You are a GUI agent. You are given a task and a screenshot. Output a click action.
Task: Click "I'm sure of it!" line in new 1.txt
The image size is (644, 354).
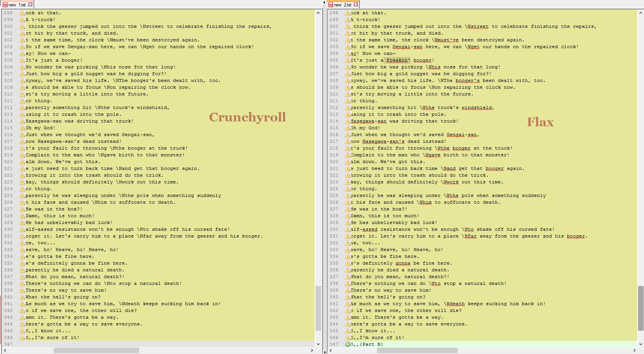coord(57,337)
